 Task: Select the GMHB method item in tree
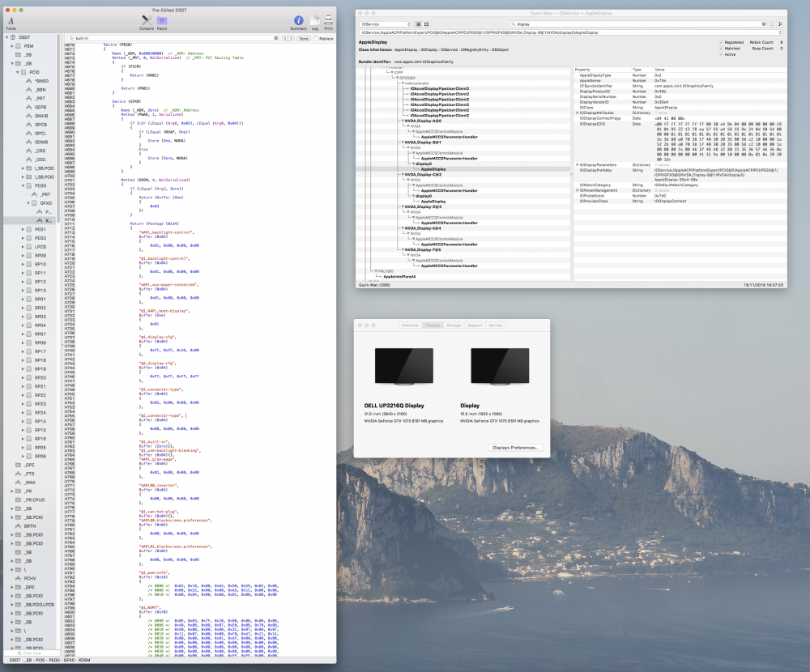tap(37, 116)
